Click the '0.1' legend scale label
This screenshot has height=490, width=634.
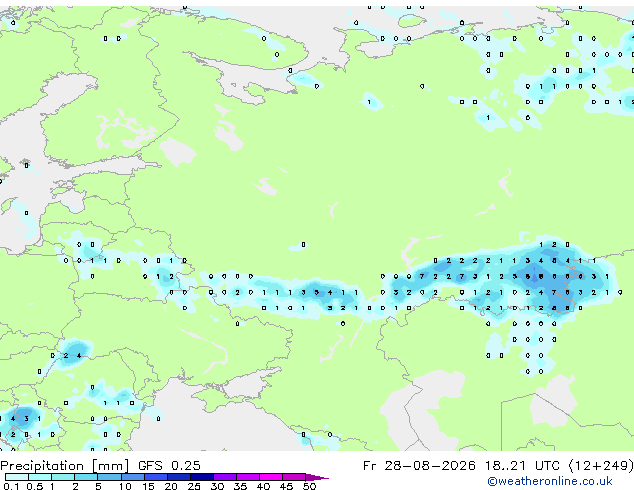tap(11, 486)
